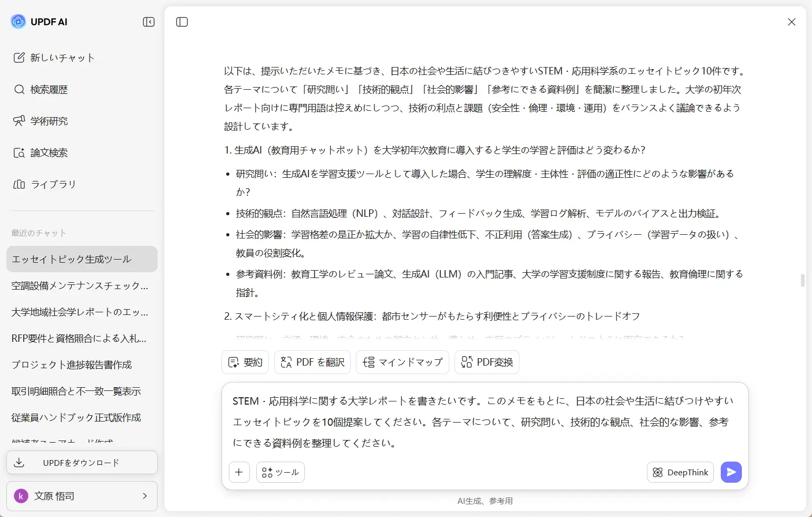This screenshot has width=812, height=517.
Task: Close the UPDF AI window
Action: (791, 22)
